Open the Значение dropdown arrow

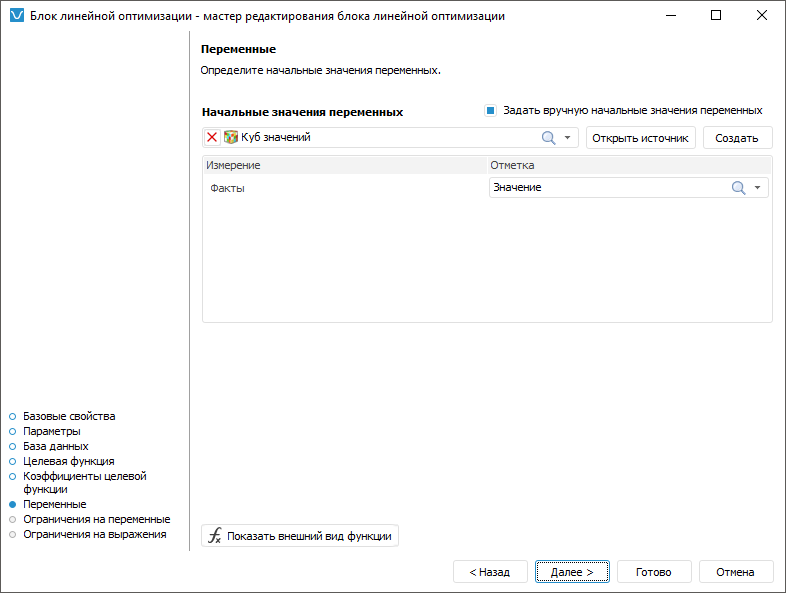click(x=757, y=188)
